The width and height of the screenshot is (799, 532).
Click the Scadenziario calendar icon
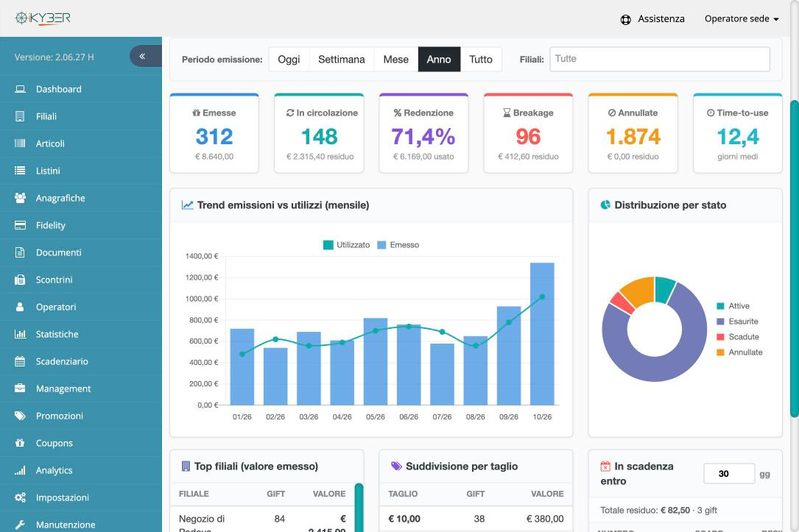[x=20, y=361]
